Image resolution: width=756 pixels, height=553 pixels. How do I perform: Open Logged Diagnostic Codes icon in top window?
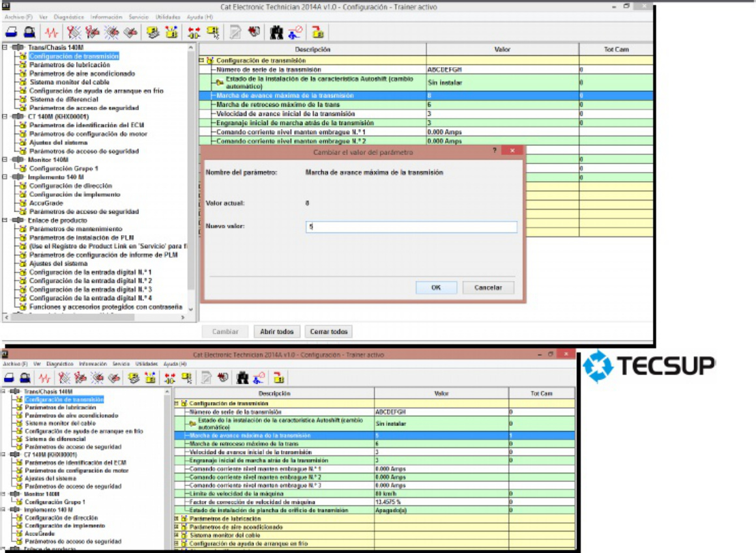pyautogui.click(x=93, y=33)
